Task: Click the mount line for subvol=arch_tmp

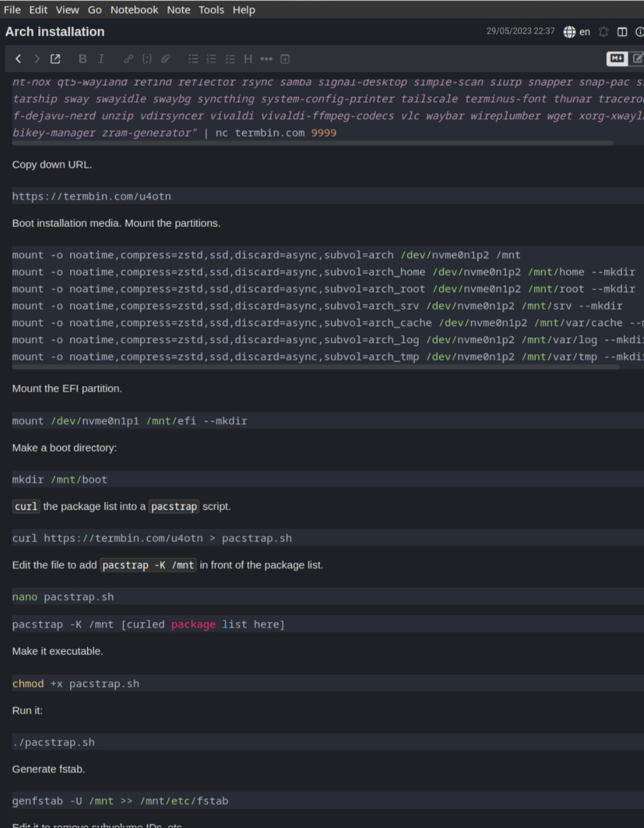Action: click(x=328, y=357)
